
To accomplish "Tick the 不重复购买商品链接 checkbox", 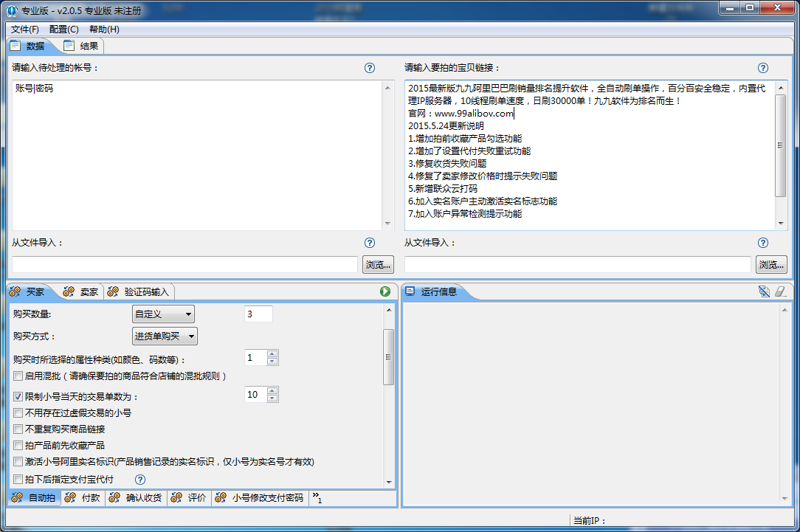I will 18,429.
